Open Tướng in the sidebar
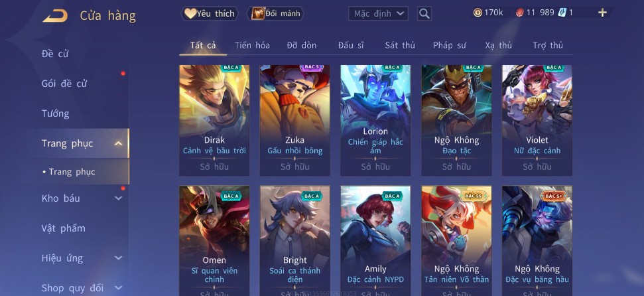The image size is (644, 296). [x=56, y=113]
